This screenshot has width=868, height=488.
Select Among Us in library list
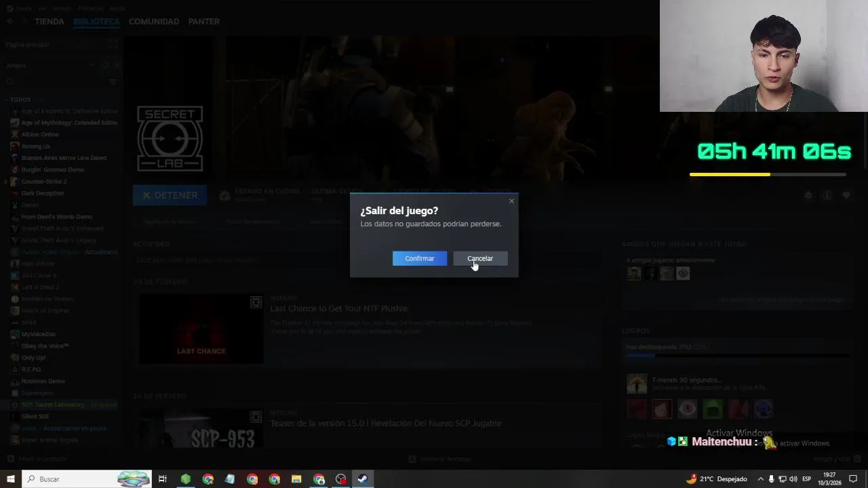click(x=35, y=146)
